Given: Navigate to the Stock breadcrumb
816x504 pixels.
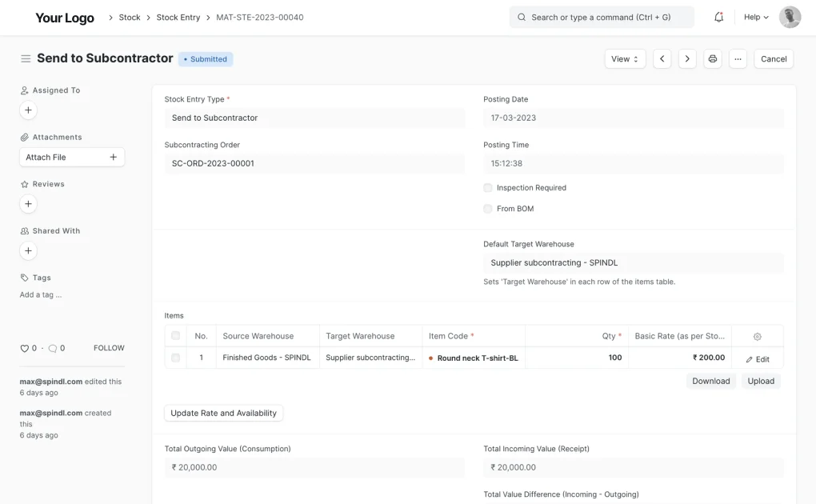Looking at the screenshot, I should [x=129, y=16].
